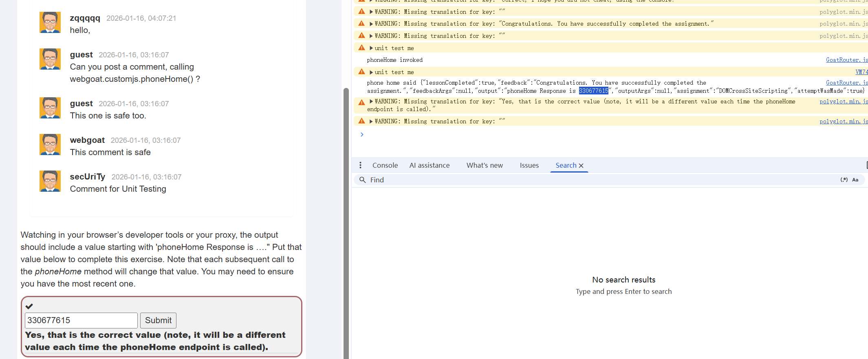Click zqqqqq's comment avatar
This screenshot has width=868, height=359.
50,22
